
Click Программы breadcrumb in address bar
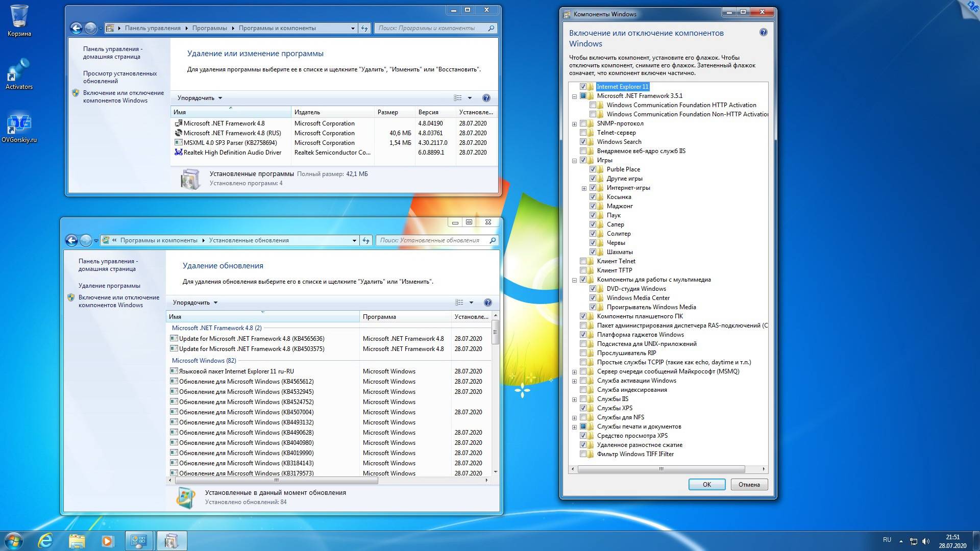pyautogui.click(x=209, y=28)
